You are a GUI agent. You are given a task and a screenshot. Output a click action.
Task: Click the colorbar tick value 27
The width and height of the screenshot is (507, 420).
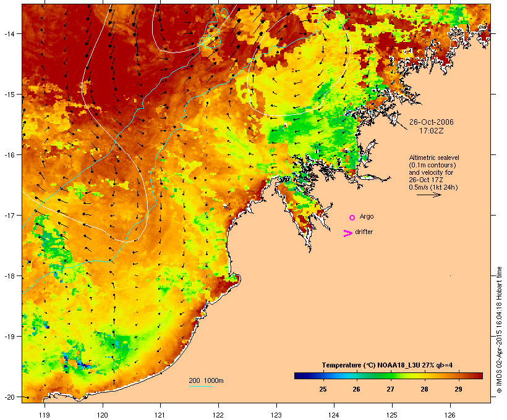[x=390, y=389]
